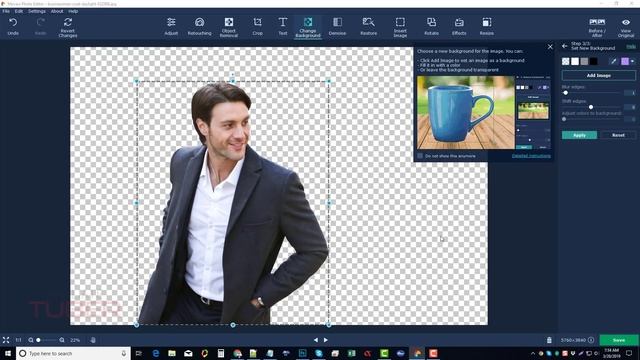Screen dimensions: 640x360
Task: Open File Explorer from taskbar
Action: tap(172, 353)
